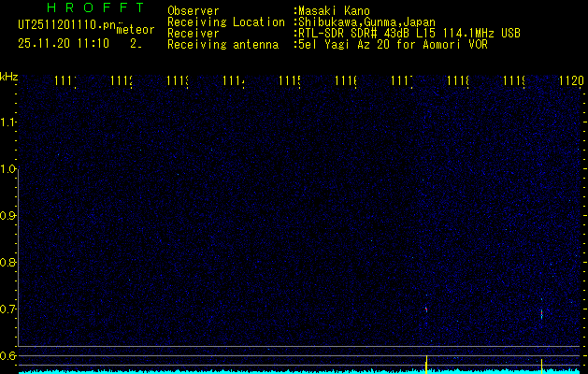Click the 1119 time axis marker
588x374 pixels.
[x=514, y=80]
